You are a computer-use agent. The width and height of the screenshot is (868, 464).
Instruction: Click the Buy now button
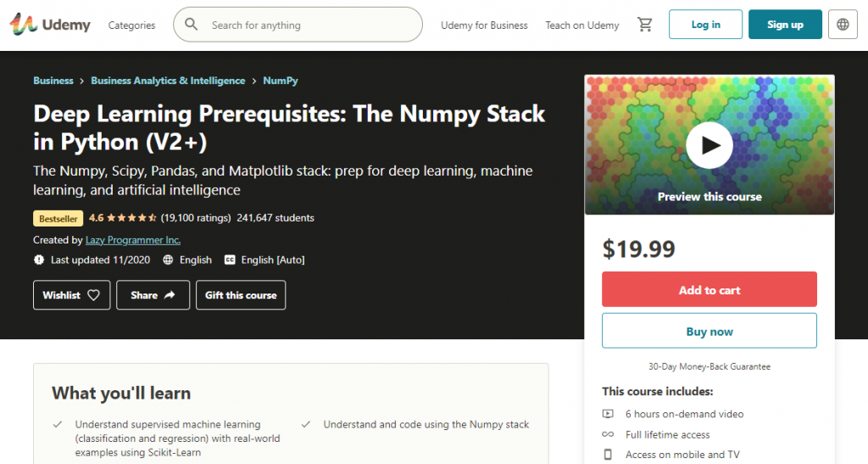coord(709,331)
